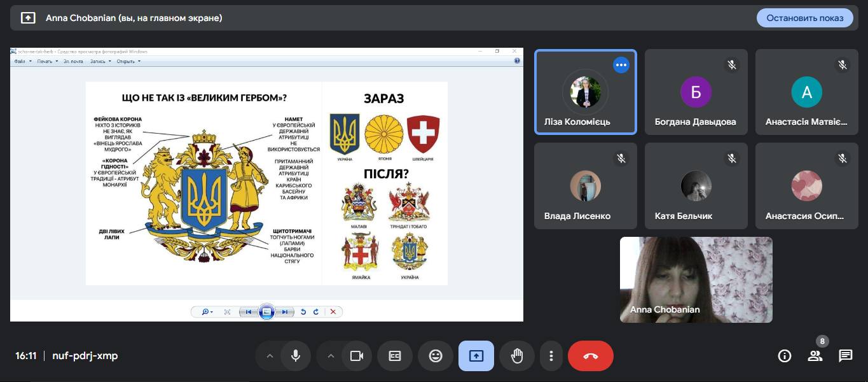This screenshot has height=382, width=868.
Task: Open the Печать menu in photo viewer
Action: point(45,62)
